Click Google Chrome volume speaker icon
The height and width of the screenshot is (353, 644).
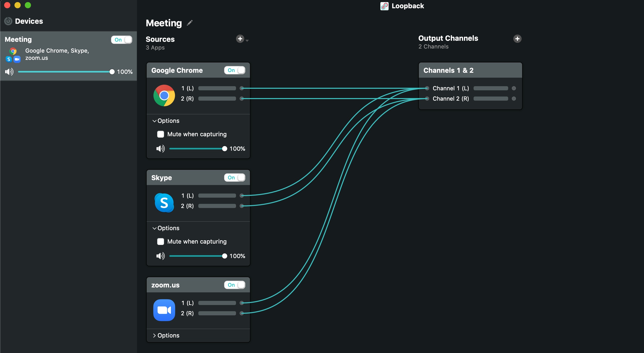tap(160, 149)
